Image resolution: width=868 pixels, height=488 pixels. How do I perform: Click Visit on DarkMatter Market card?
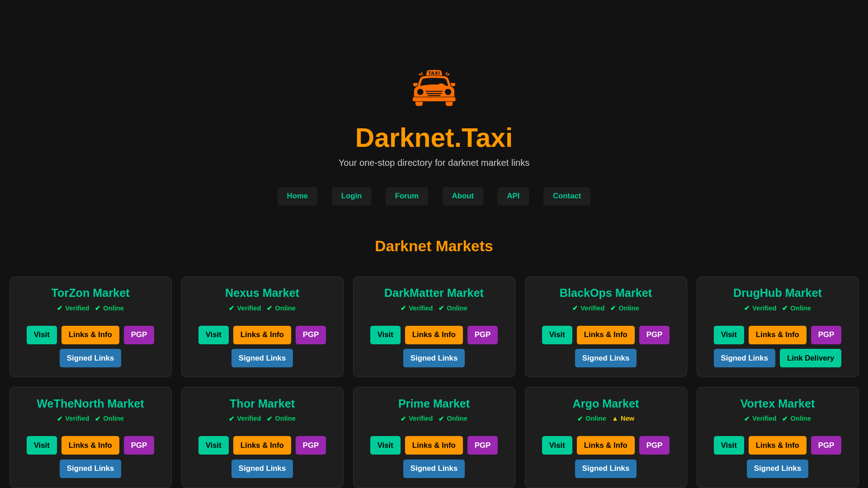tap(385, 335)
